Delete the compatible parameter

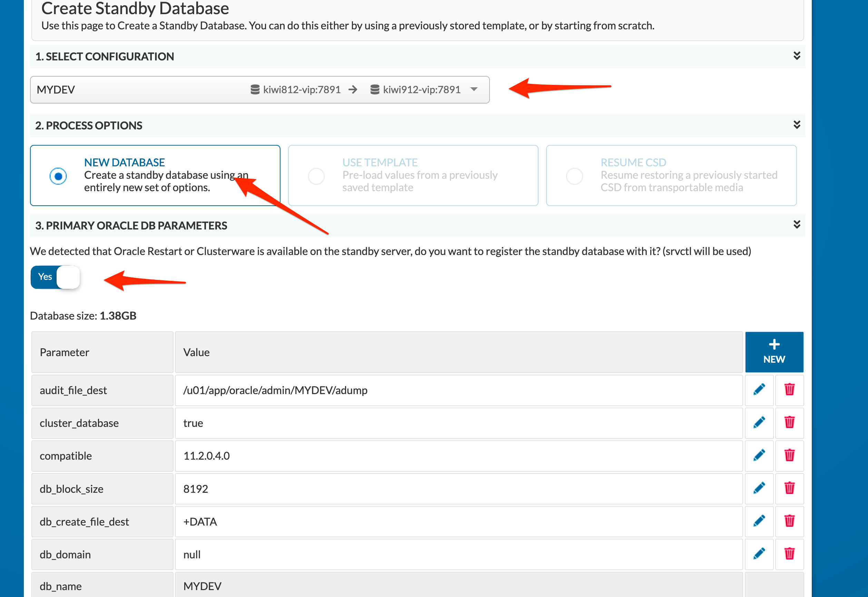tap(789, 456)
